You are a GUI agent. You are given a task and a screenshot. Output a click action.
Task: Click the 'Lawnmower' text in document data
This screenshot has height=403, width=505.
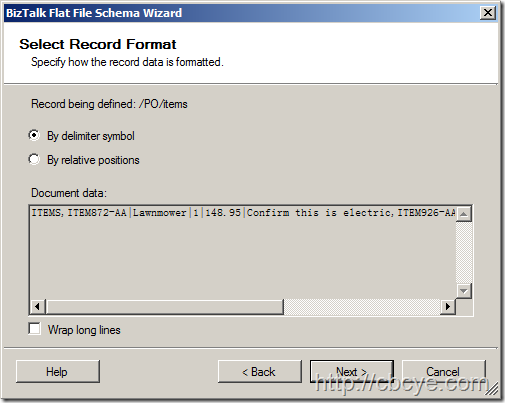tap(160, 213)
